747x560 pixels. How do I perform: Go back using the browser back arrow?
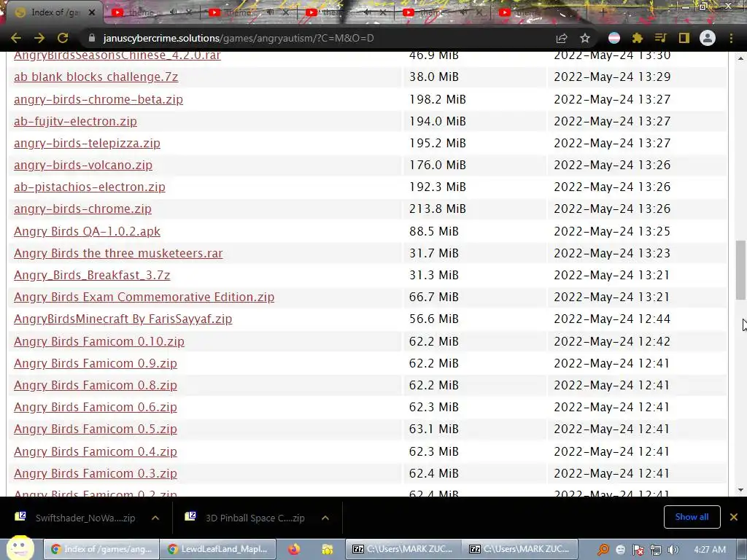[16, 38]
